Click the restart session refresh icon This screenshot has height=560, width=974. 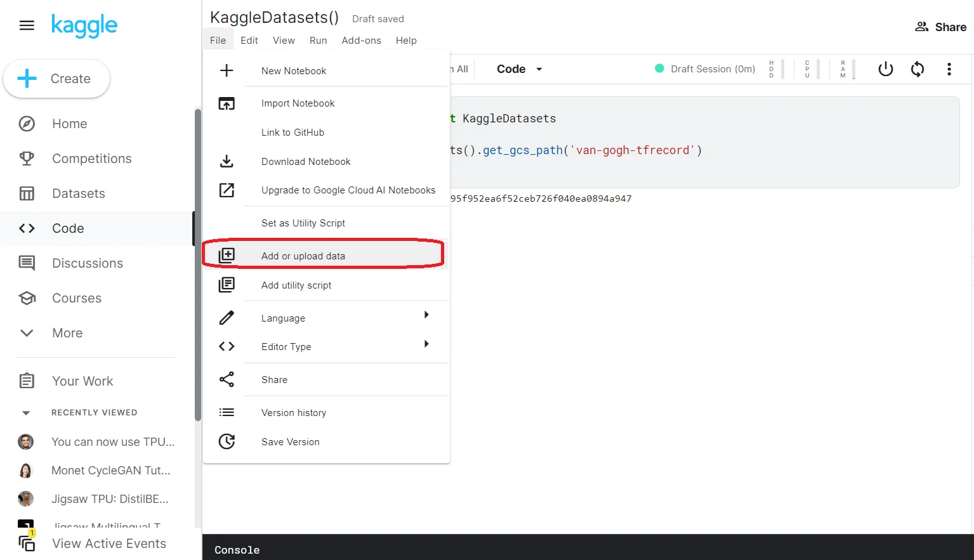(x=918, y=69)
